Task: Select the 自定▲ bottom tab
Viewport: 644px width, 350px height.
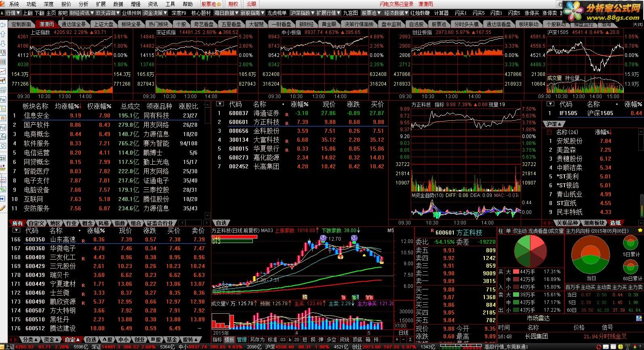Action: click(x=73, y=340)
